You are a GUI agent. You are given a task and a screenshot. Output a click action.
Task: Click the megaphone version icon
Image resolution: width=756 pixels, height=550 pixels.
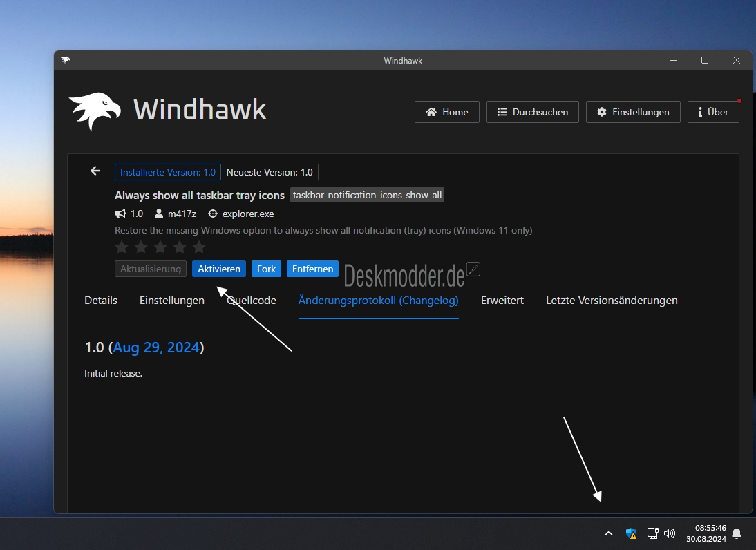click(x=120, y=214)
